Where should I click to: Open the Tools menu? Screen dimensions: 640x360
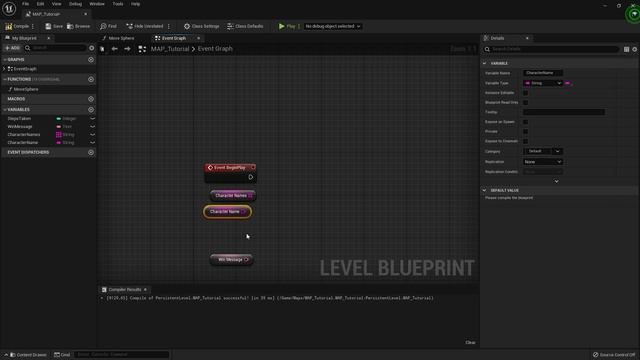pyautogui.click(x=118, y=4)
